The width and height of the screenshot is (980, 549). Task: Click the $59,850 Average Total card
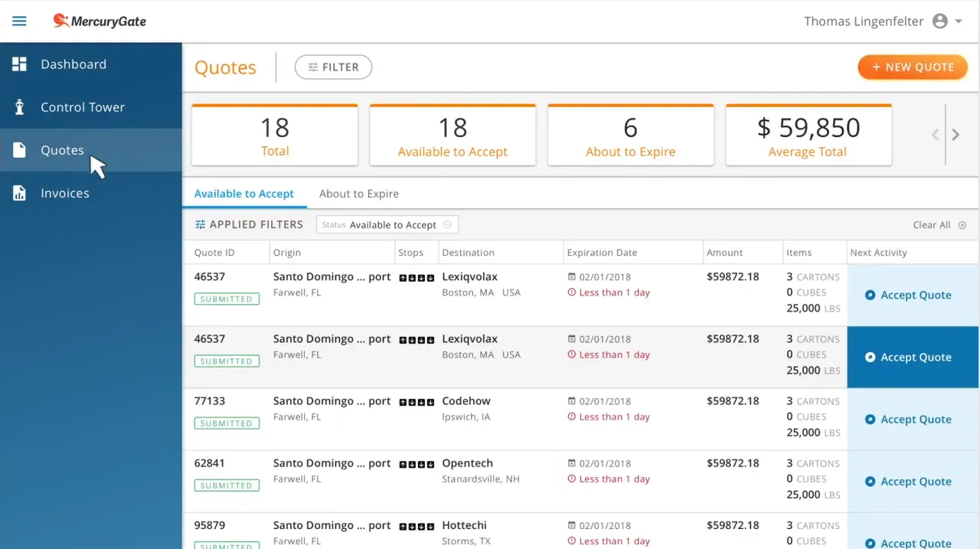click(808, 135)
